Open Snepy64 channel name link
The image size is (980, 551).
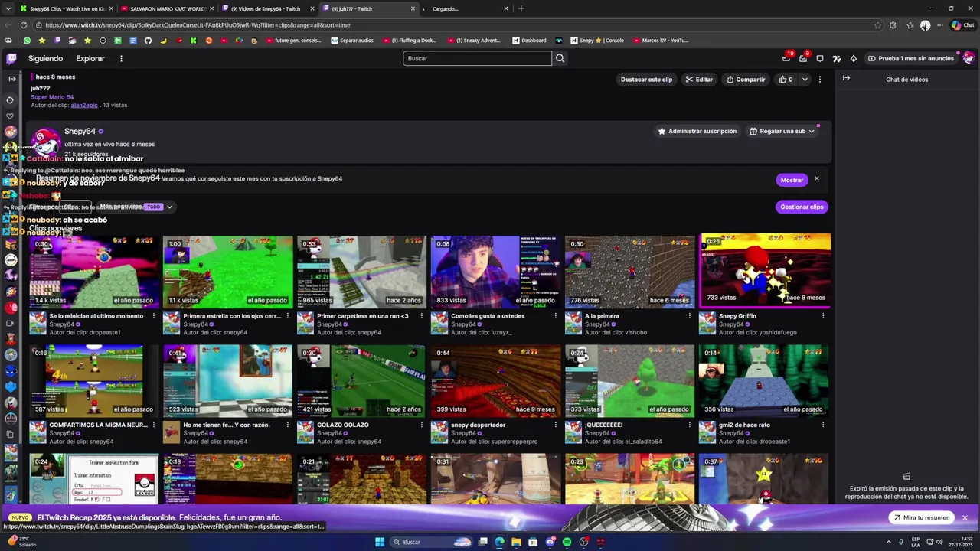[80, 132]
